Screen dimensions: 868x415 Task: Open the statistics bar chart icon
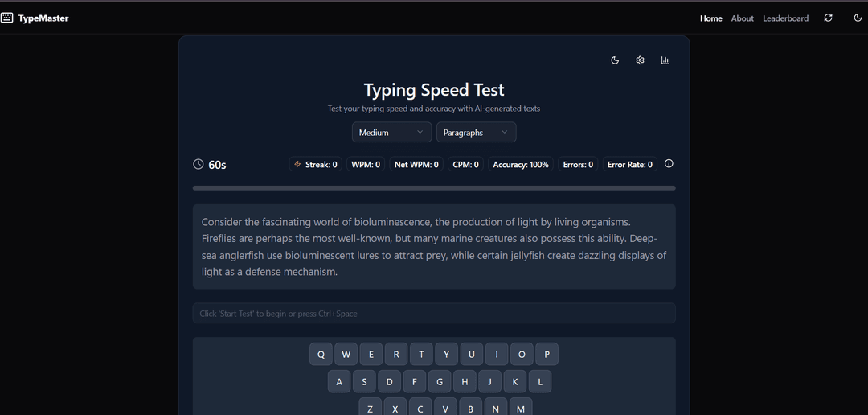click(665, 60)
